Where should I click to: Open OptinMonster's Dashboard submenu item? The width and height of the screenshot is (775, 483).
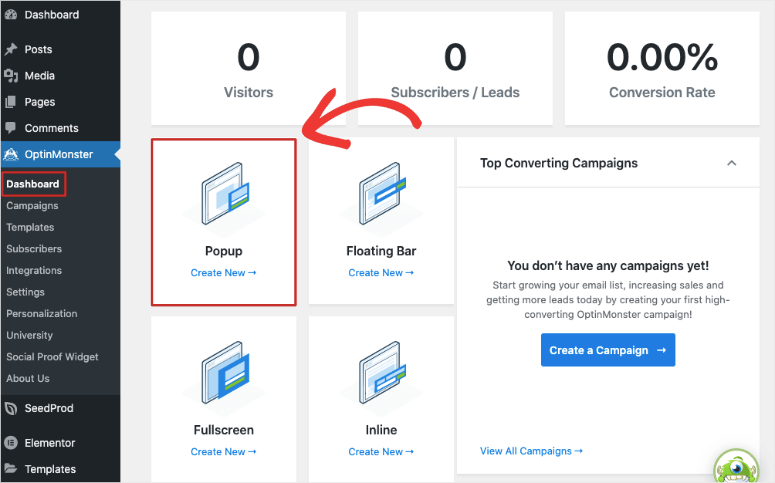pos(33,184)
